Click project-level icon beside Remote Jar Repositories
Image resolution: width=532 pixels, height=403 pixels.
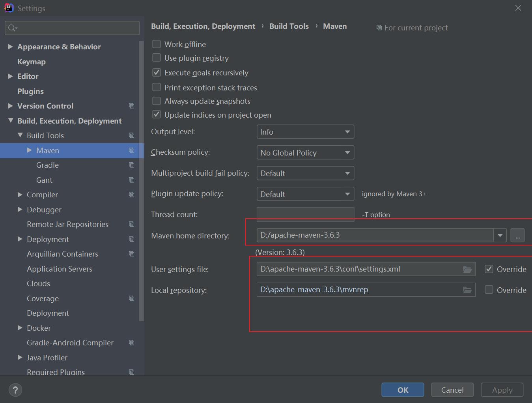pyautogui.click(x=132, y=224)
